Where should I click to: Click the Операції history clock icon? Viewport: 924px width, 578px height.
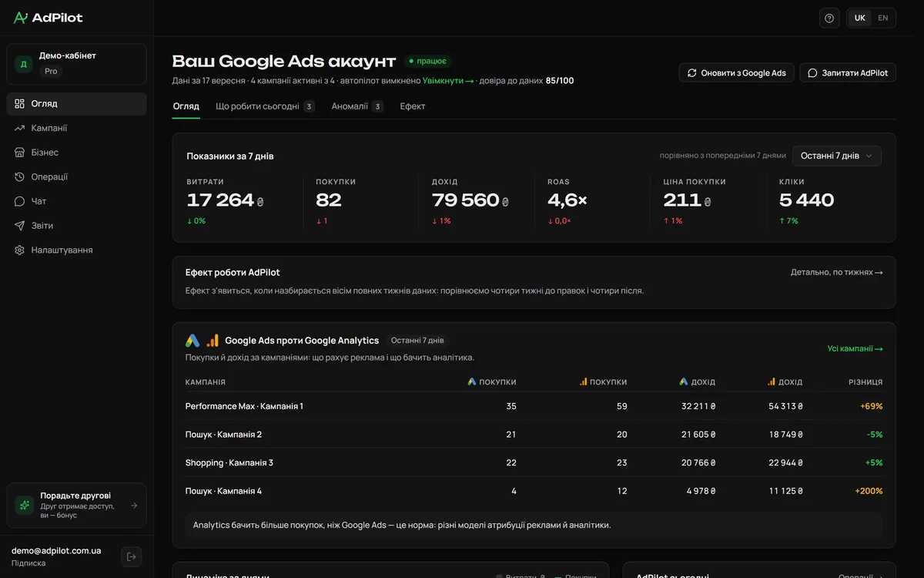point(20,176)
